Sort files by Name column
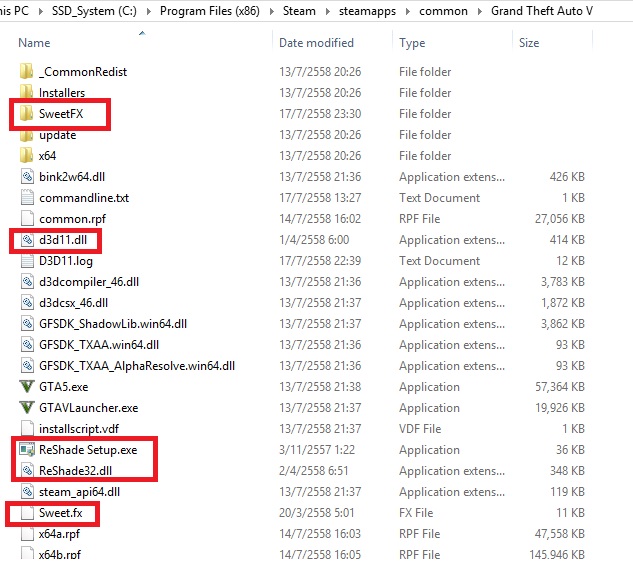Viewport: 633px width, 579px height. [34, 42]
